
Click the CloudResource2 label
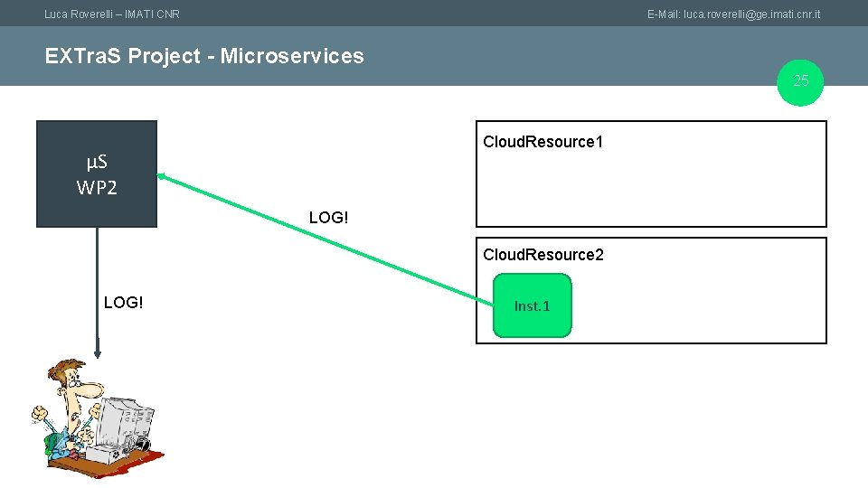pyautogui.click(x=543, y=255)
